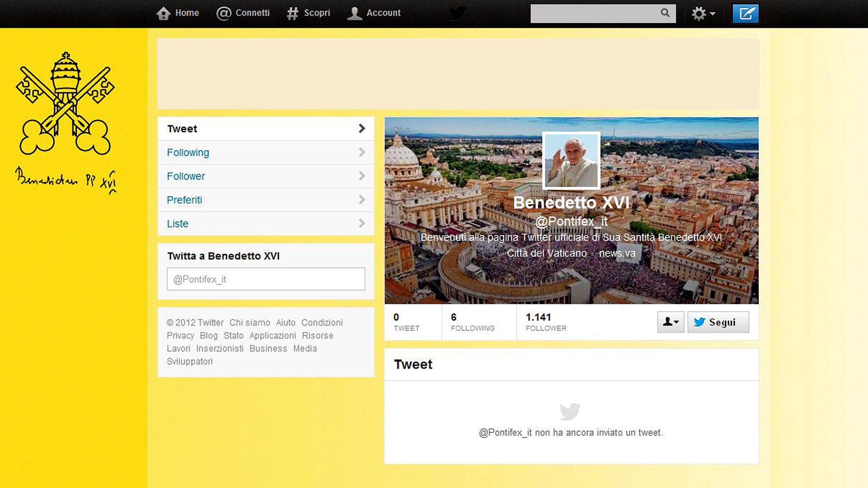Click the Applicazioni footer link
This screenshot has height=488, width=868.
273,336
